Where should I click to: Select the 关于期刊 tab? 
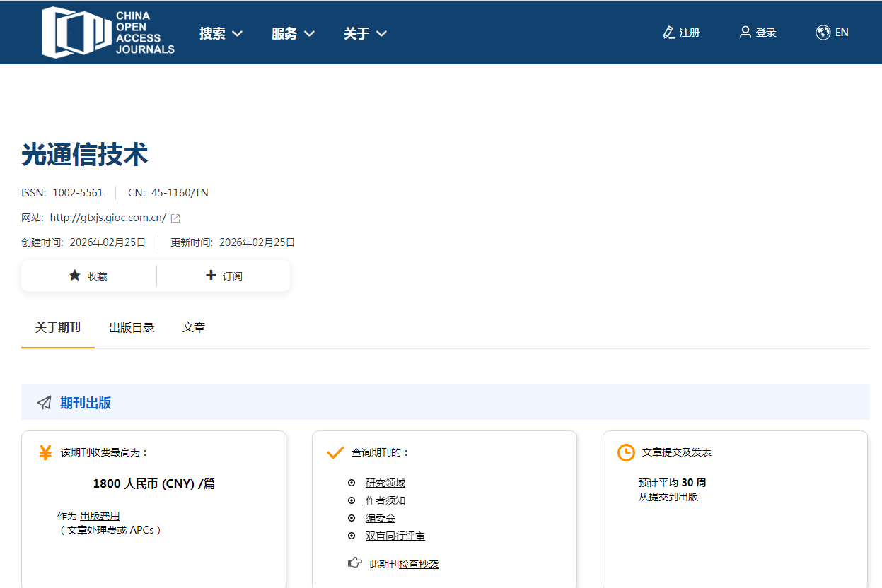(x=58, y=328)
